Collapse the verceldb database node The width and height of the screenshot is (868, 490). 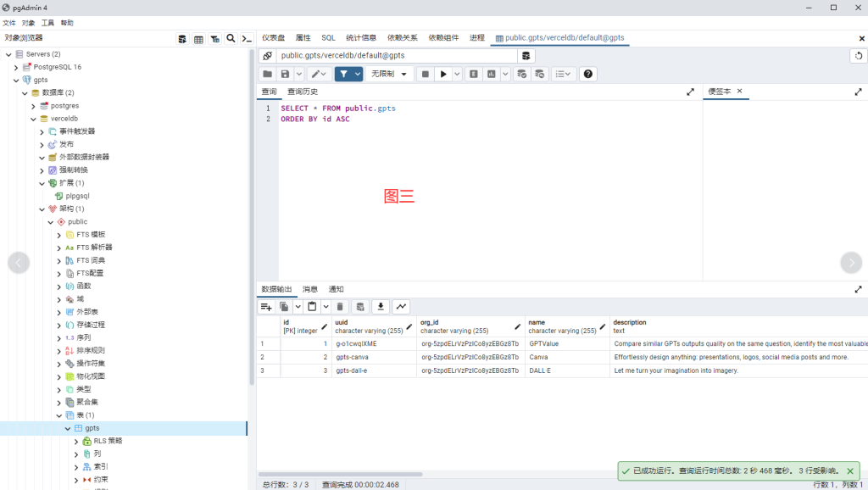pos(33,119)
